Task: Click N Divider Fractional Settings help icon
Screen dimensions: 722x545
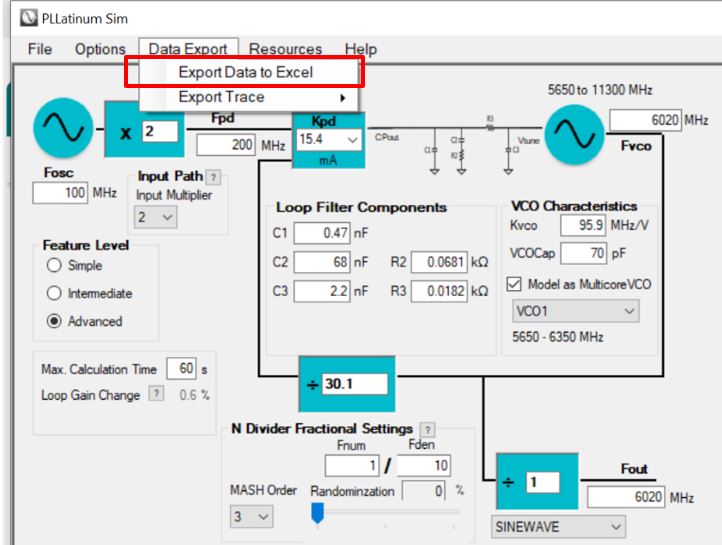Action: [429, 429]
